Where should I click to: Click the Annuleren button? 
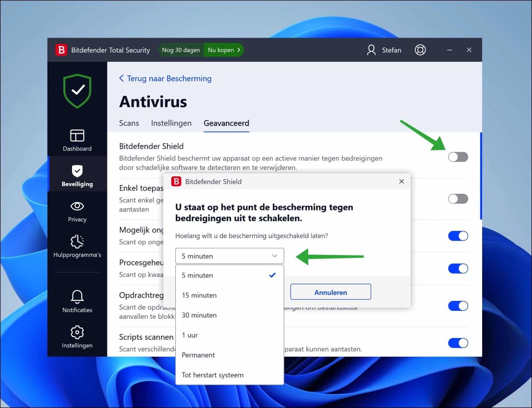pyautogui.click(x=330, y=292)
